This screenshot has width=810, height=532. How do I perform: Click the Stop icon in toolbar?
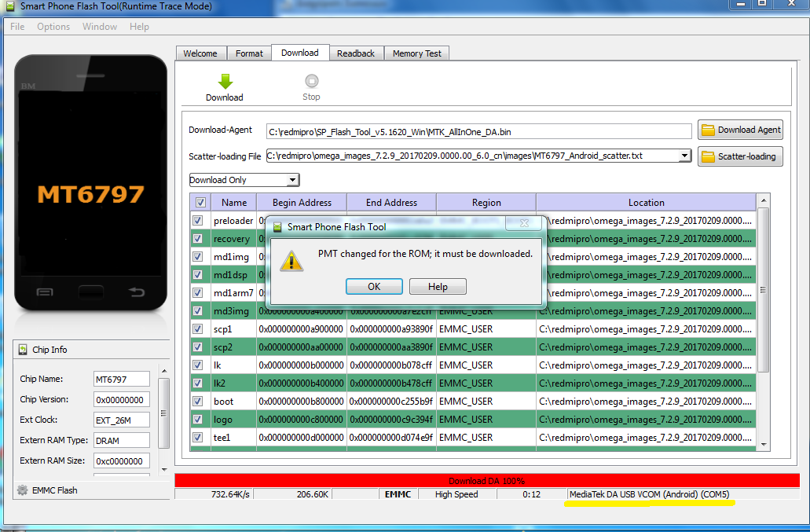click(311, 81)
